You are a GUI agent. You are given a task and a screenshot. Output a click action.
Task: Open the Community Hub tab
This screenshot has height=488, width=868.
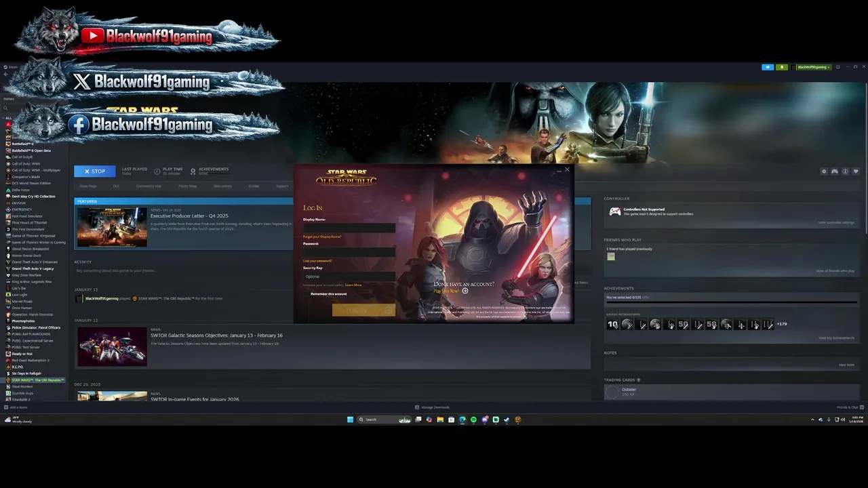[149, 186]
